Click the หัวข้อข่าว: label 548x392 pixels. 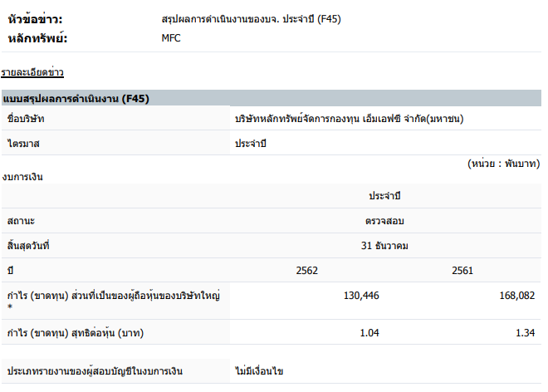tap(36, 19)
